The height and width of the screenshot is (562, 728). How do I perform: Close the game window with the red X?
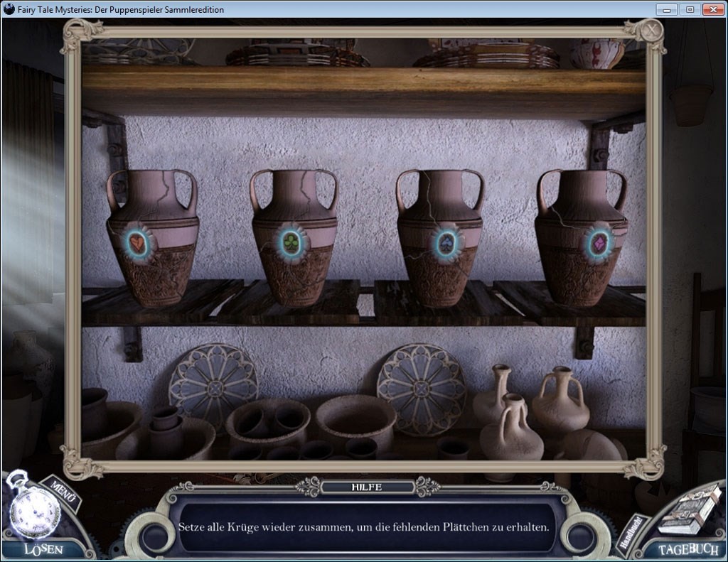pyautogui.click(x=713, y=9)
